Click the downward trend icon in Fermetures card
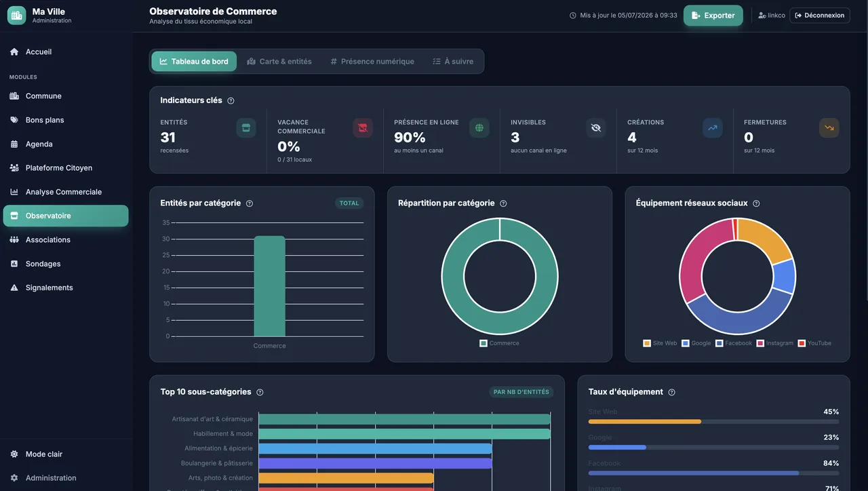 pos(829,127)
